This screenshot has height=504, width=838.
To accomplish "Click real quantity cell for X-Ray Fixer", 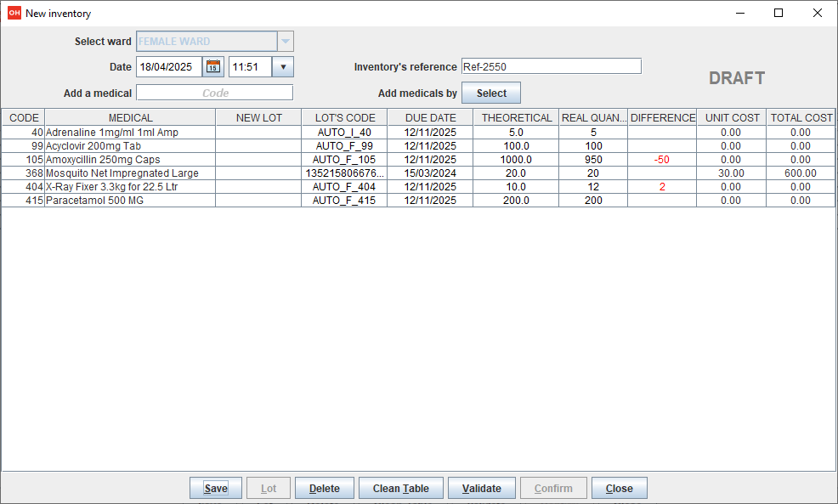I will point(593,187).
